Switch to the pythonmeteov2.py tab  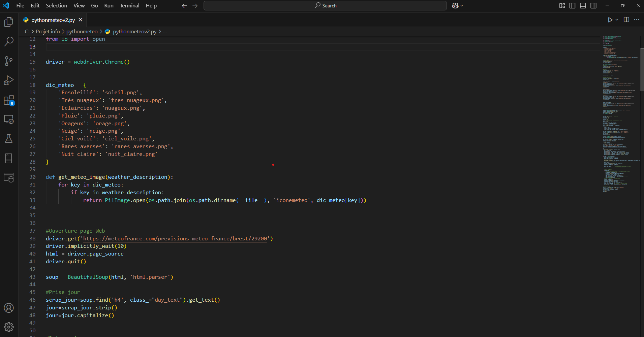53,20
